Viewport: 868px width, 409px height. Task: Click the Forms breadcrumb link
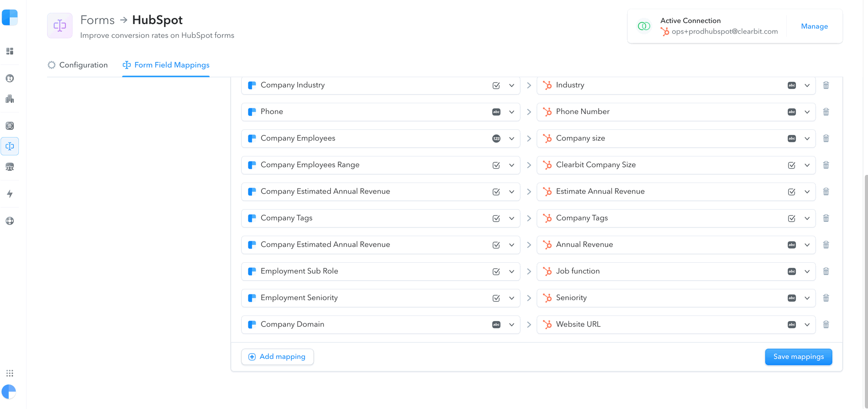[x=98, y=20]
